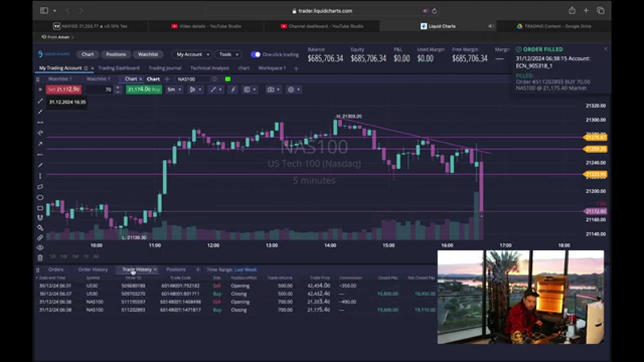Click the browser share icon
Screen dimensions: 644x362
pyautogui.click(x=572, y=11)
